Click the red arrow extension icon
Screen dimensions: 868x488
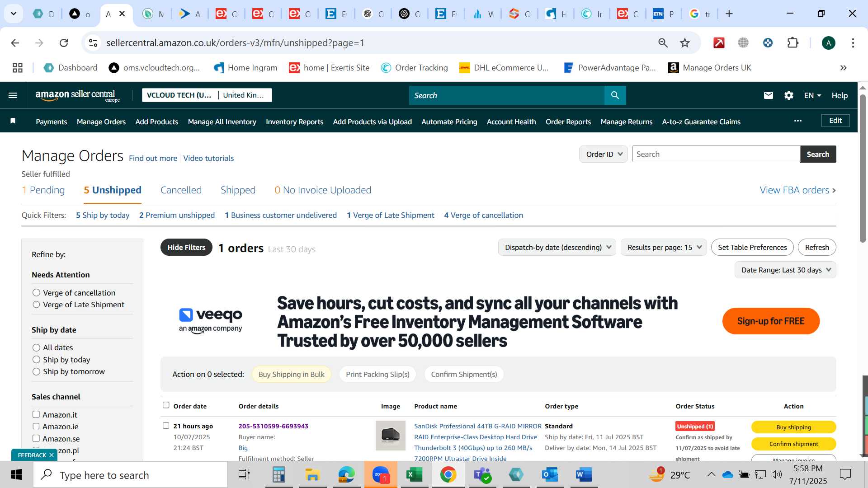[719, 43]
